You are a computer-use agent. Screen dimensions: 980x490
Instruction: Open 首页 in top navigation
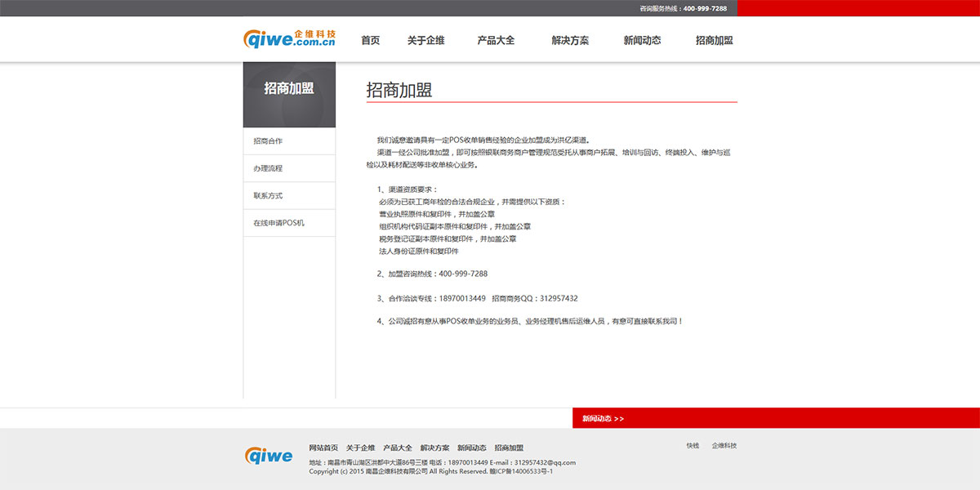[x=370, y=40]
